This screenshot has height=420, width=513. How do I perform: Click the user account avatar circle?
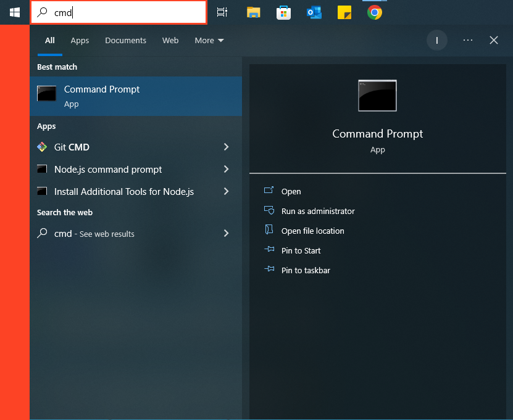437,40
